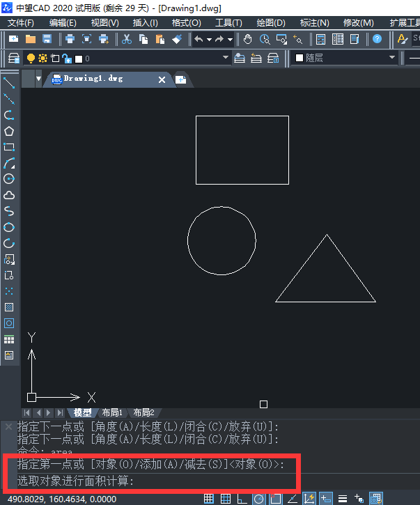
Task: Toggle Snap mode in status bar
Action: [x=208, y=498]
